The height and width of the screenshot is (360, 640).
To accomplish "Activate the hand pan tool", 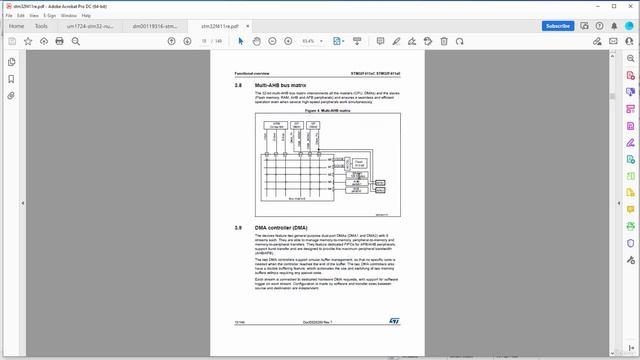I will pos(256,41).
